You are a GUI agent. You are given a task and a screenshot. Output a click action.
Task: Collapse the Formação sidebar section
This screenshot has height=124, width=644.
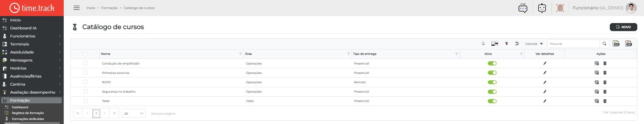[x=31, y=100]
